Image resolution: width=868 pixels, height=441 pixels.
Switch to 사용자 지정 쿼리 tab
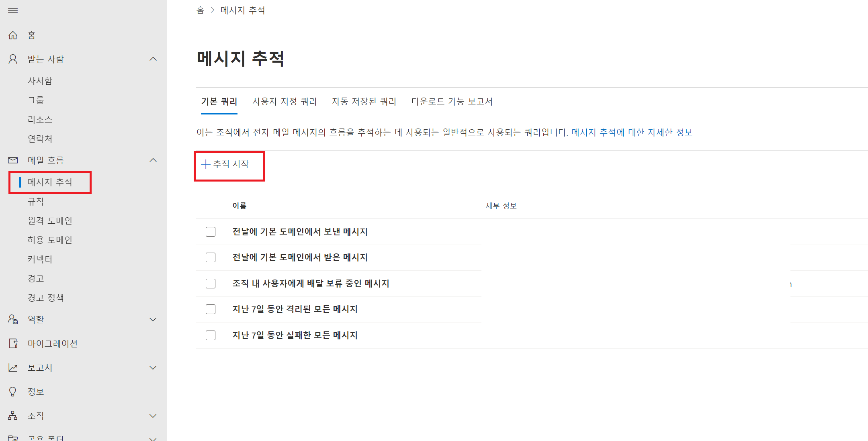(285, 102)
